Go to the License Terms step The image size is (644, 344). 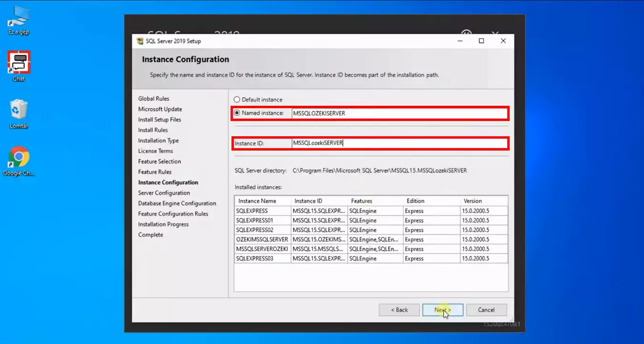click(x=156, y=151)
